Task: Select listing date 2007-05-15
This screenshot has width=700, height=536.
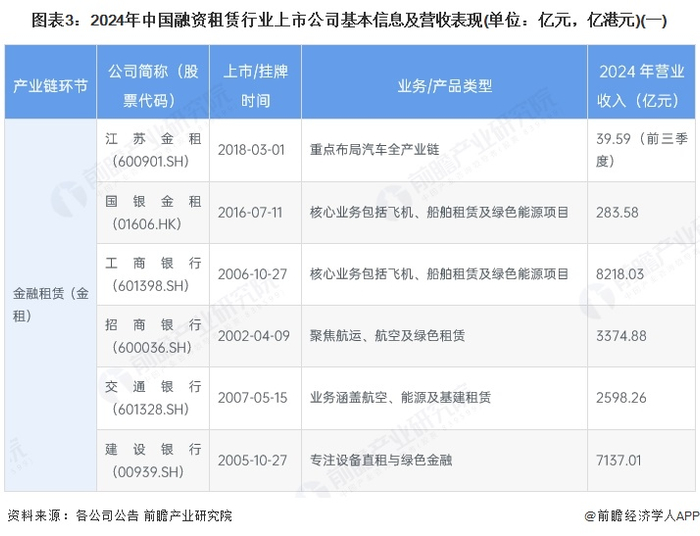Action: (253, 398)
